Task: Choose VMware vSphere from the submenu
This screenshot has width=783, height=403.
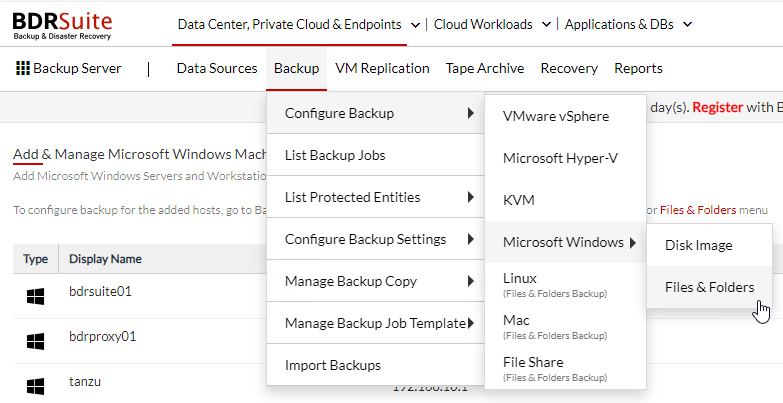Action: coord(565,116)
